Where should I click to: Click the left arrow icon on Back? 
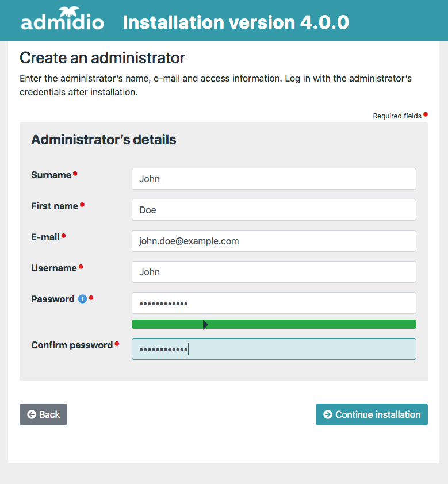pos(32,414)
